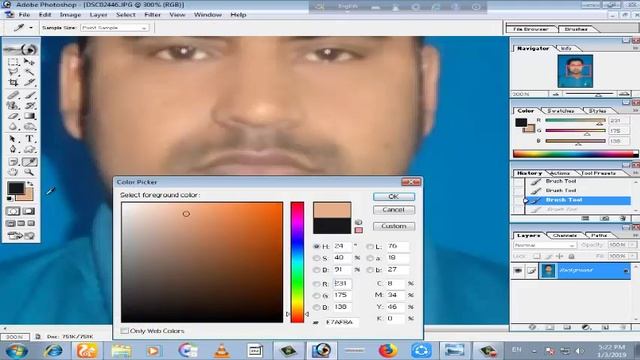This screenshot has width=640, height=360.
Task: Select the lowercase a radio button
Action: pyautogui.click(x=370, y=258)
